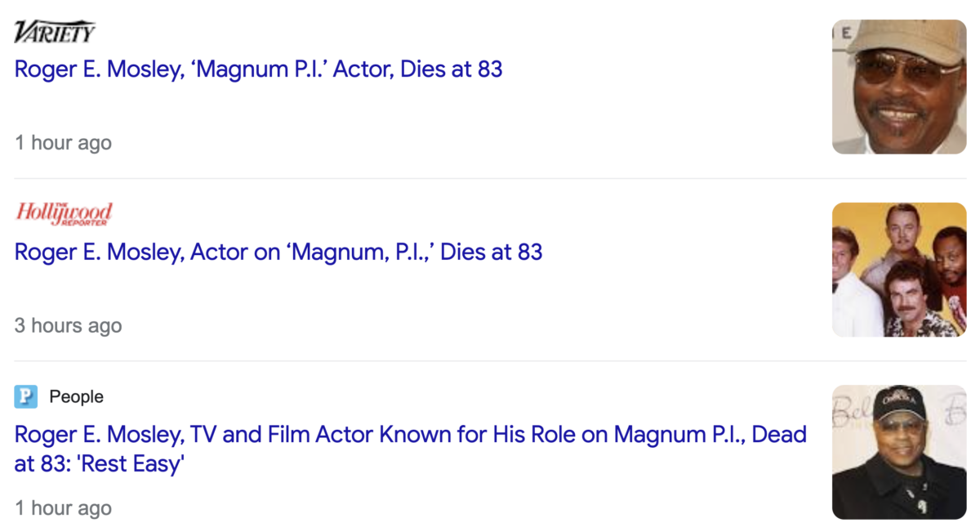Open the thumbnail of man in black cap
Screen dimensions: 980x532
pos(899,452)
